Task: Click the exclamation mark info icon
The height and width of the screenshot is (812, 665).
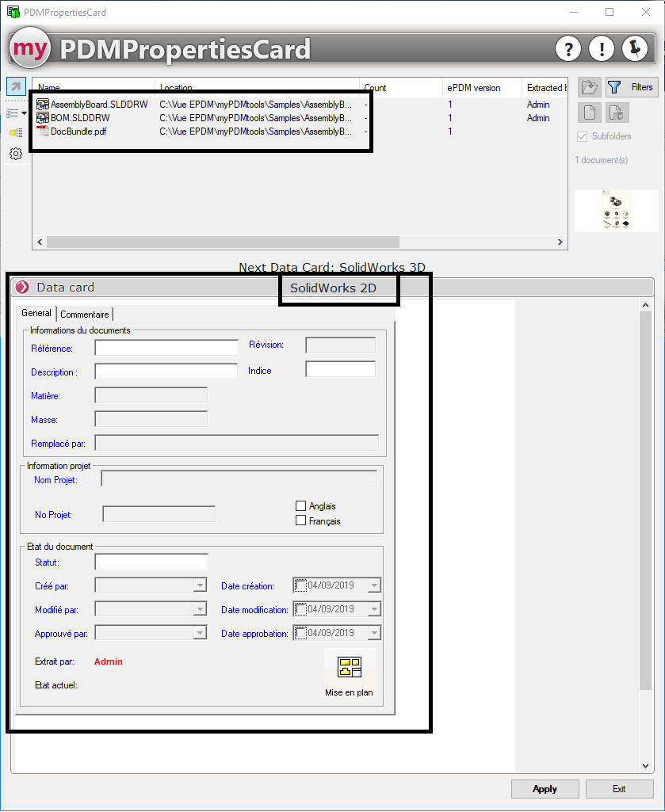Action: tap(602, 49)
